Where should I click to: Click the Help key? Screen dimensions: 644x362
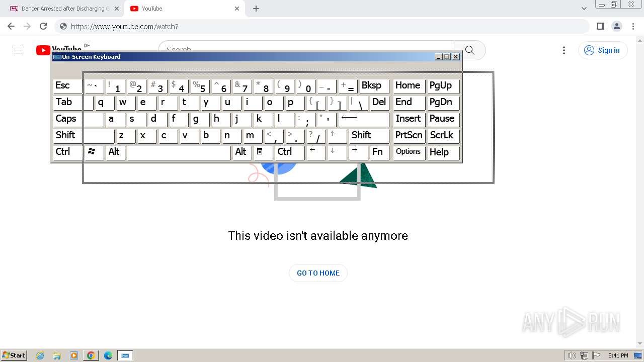[443, 152]
